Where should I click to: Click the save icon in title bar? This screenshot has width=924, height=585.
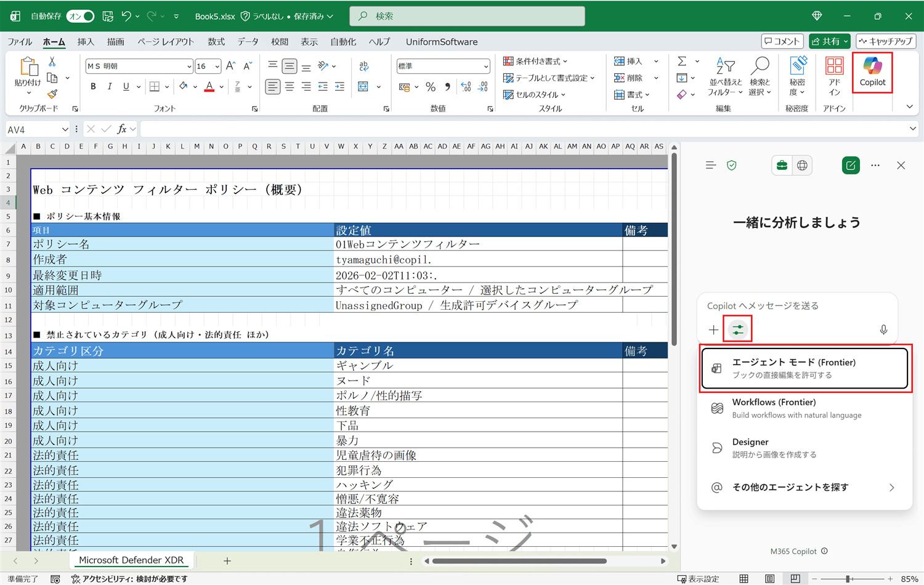coord(108,16)
